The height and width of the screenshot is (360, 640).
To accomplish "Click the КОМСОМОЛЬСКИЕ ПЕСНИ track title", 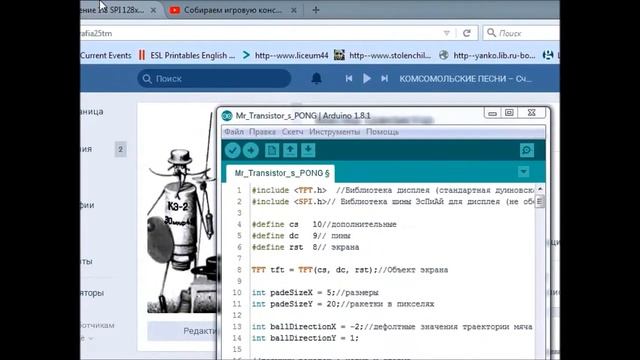I will 465,79.
